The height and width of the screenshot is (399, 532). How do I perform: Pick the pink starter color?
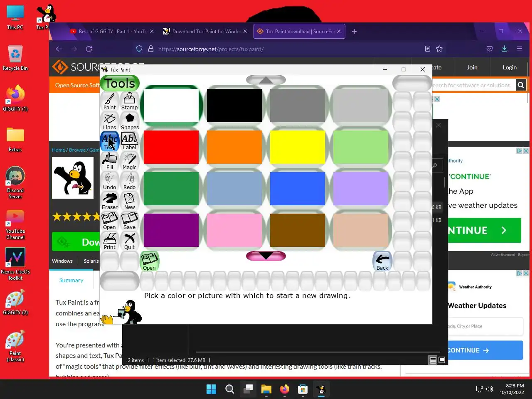pos(234,230)
